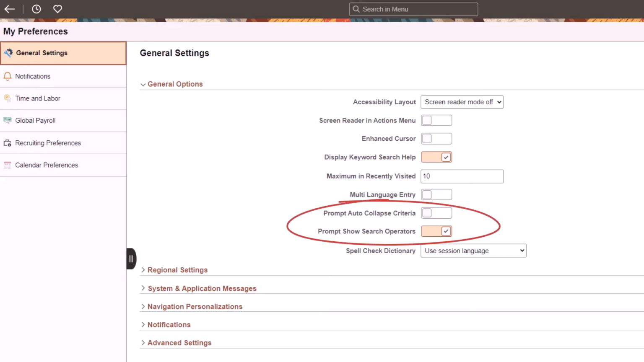Screen dimensions: 644x362
Task: Select General Settings in the sidebar
Action: (x=42, y=53)
